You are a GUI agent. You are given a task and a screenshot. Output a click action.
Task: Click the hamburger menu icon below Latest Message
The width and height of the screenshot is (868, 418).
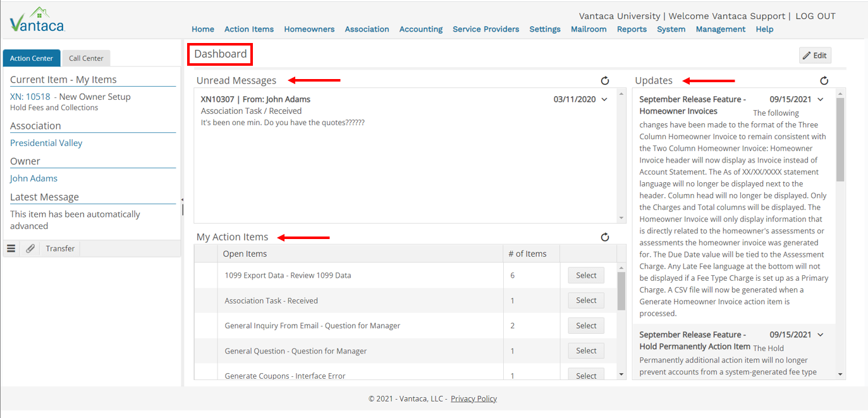click(10, 248)
